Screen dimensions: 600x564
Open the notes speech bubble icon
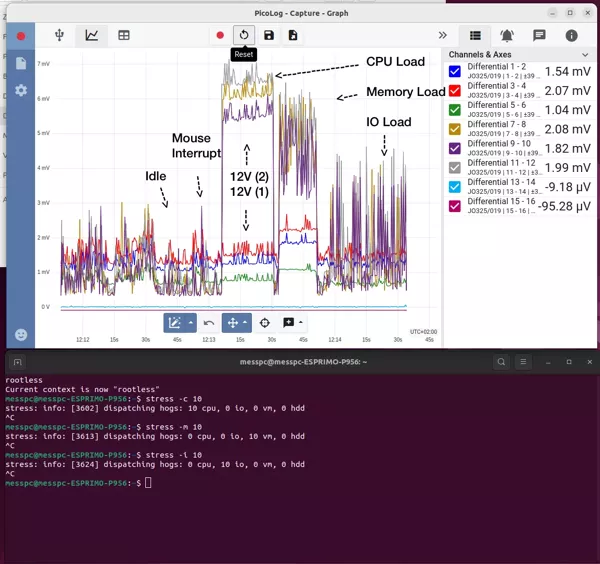click(x=539, y=36)
